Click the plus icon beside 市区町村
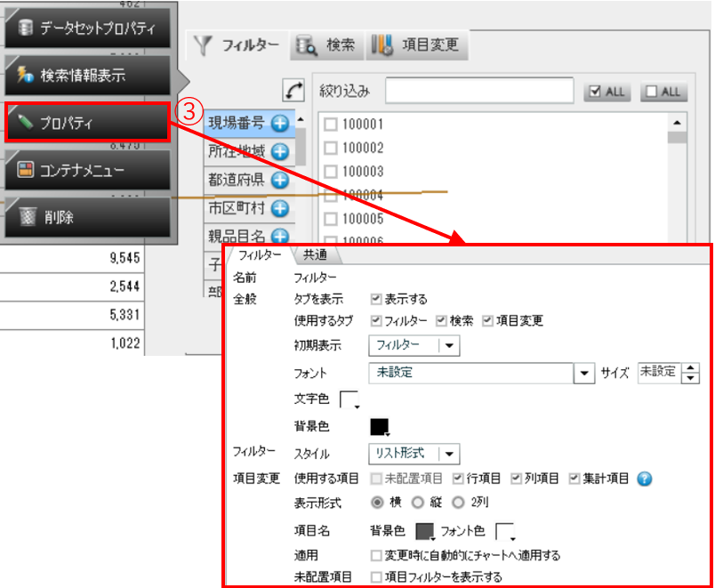 pos(280,209)
